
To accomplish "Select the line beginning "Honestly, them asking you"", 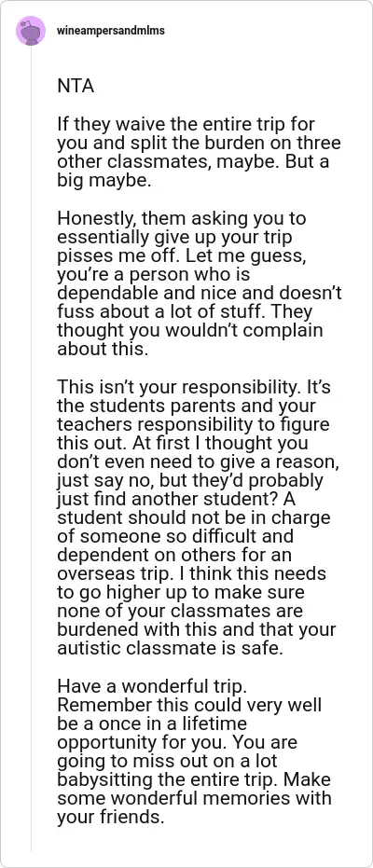I will [x=182, y=219].
